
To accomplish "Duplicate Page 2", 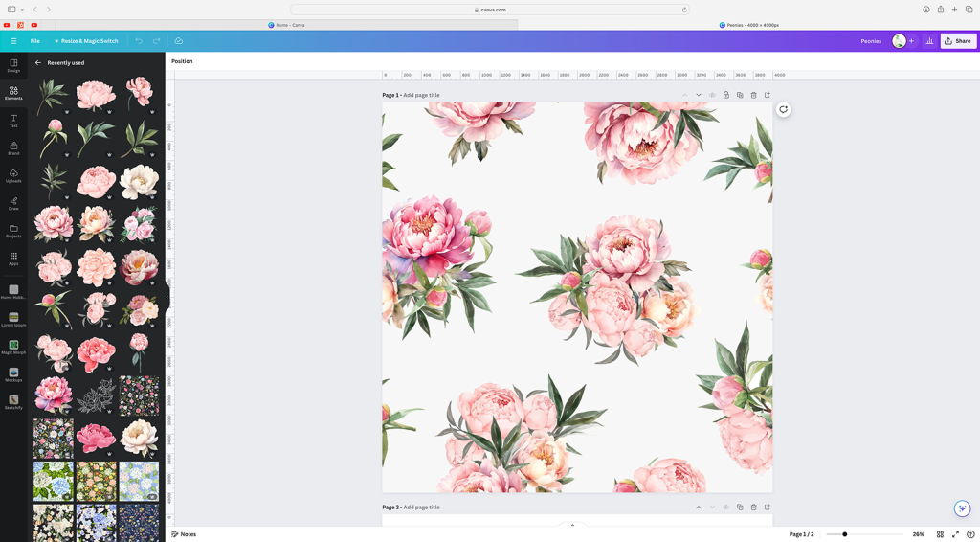I will coord(740,507).
